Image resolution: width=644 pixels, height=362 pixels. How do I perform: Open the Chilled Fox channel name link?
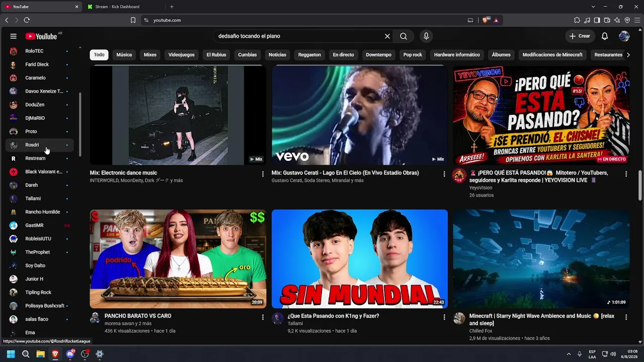coord(480,331)
